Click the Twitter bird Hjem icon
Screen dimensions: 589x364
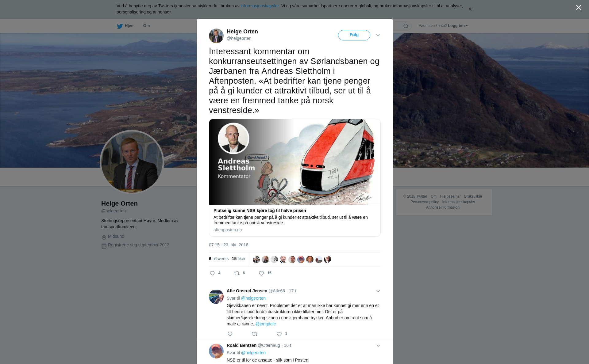[120, 26]
